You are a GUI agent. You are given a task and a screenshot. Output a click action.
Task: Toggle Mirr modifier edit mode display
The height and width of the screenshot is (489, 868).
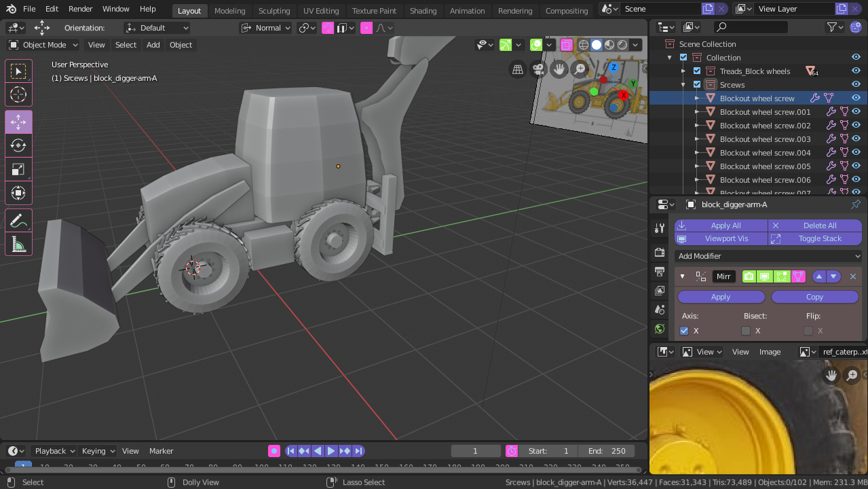(x=782, y=276)
